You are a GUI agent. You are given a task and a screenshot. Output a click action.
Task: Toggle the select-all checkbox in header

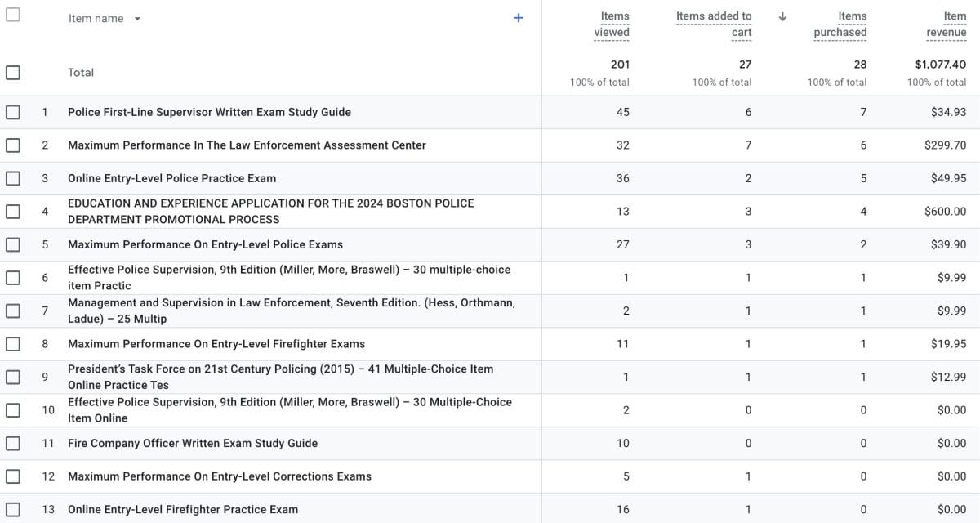point(13,15)
